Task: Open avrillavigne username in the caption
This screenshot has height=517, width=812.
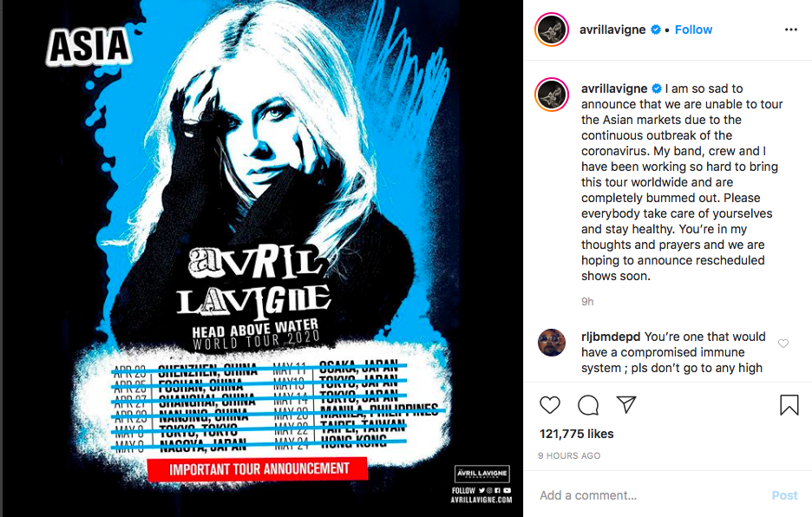Action: [x=614, y=88]
